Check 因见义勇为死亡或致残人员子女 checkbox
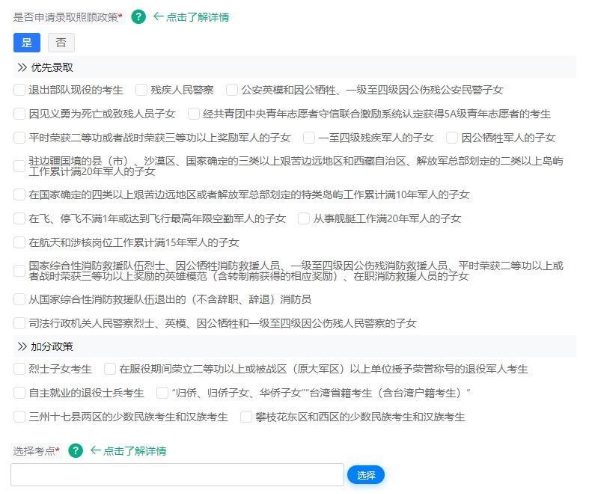Viewport: 590px width, 494px height. click(x=19, y=114)
